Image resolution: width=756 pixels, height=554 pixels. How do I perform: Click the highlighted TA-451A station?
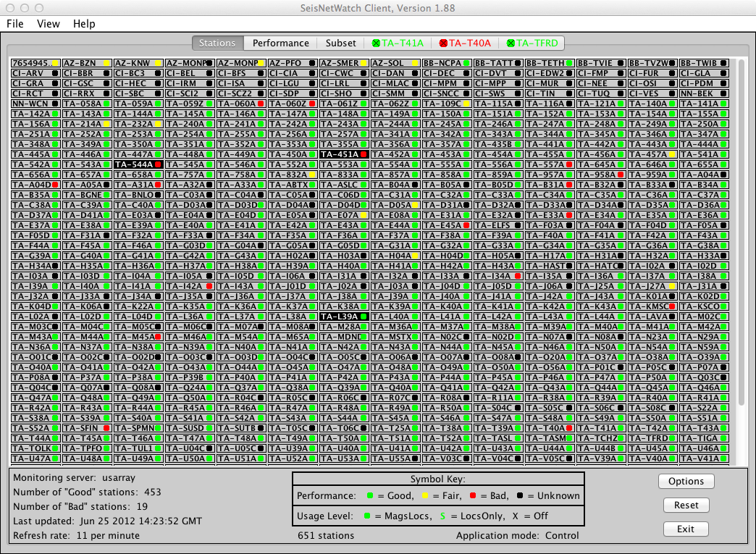[344, 154]
